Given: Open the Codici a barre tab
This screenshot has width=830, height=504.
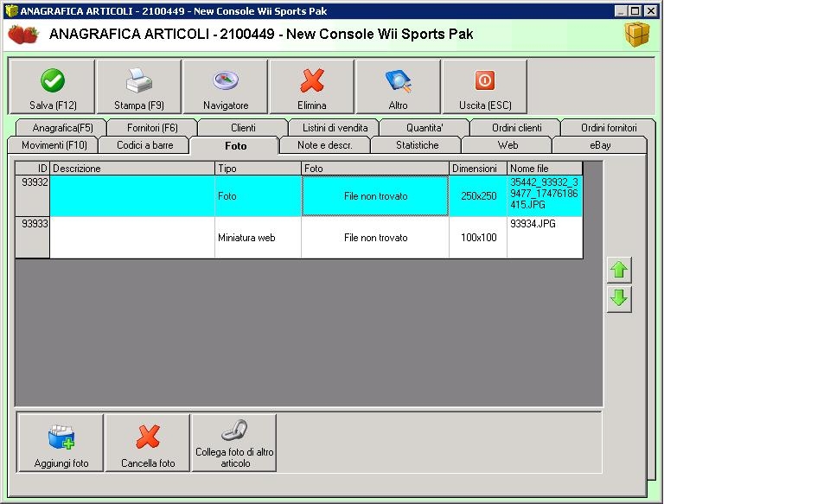Looking at the screenshot, I should pos(144,145).
